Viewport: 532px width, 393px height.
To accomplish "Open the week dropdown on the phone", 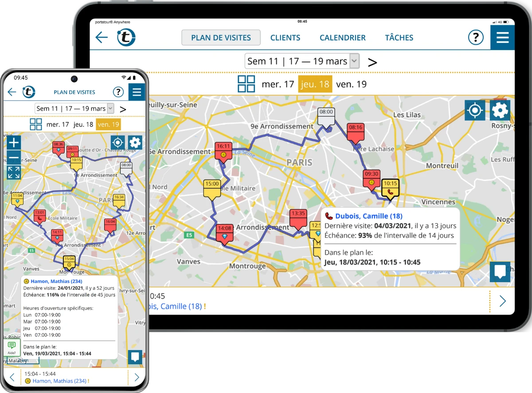I will pyautogui.click(x=74, y=108).
